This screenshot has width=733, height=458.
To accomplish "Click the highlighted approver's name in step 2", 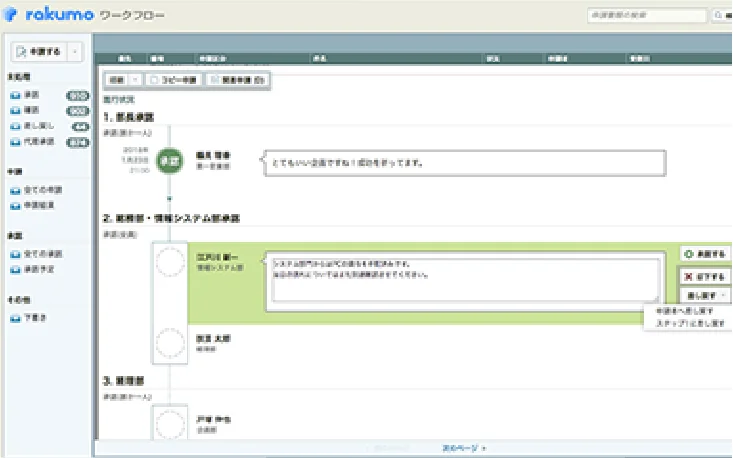I will point(217,258).
